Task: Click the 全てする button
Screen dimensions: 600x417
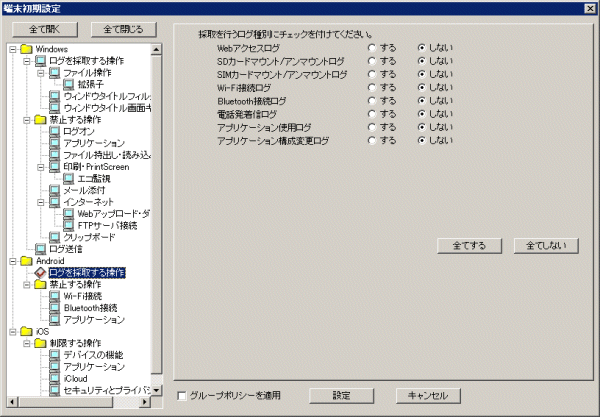Action: [x=469, y=244]
